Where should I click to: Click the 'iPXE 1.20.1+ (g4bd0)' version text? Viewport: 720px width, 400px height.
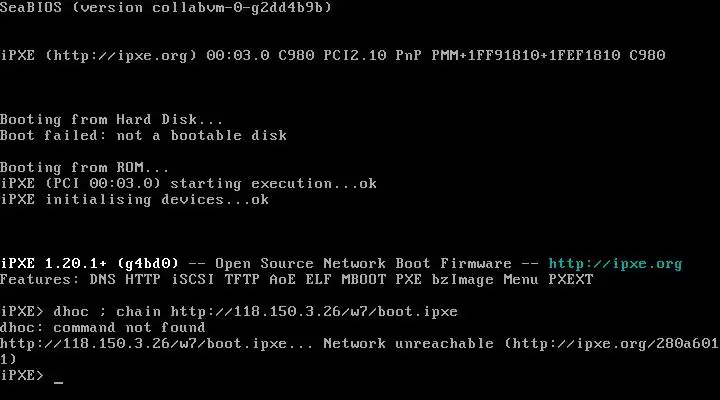pos(90,264)
